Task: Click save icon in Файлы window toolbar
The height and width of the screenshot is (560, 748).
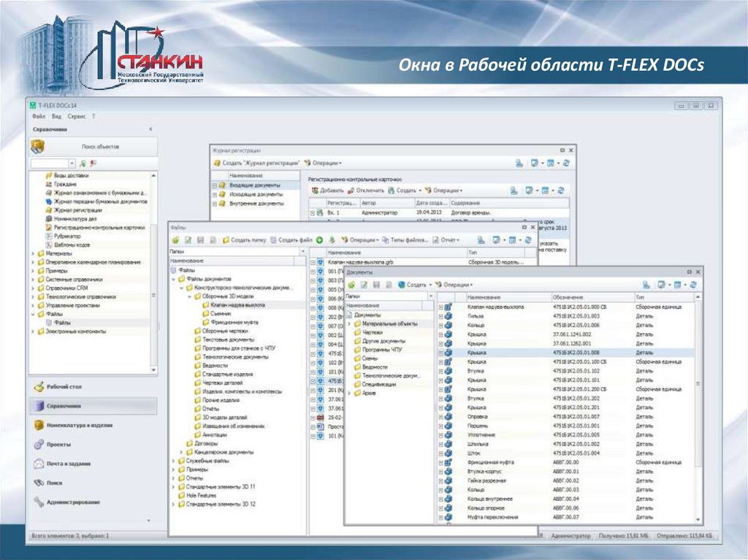Action: coord(200,240)
